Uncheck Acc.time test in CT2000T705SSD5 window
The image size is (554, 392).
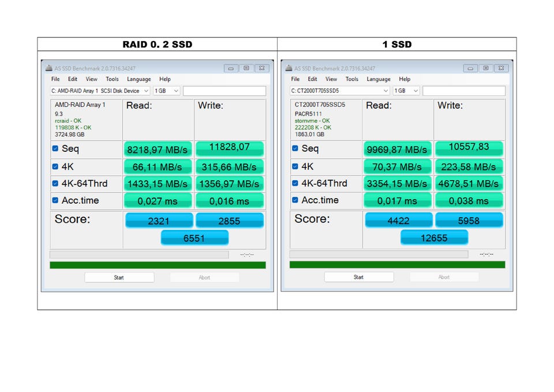pyautogui.click(x=295, y=200)
